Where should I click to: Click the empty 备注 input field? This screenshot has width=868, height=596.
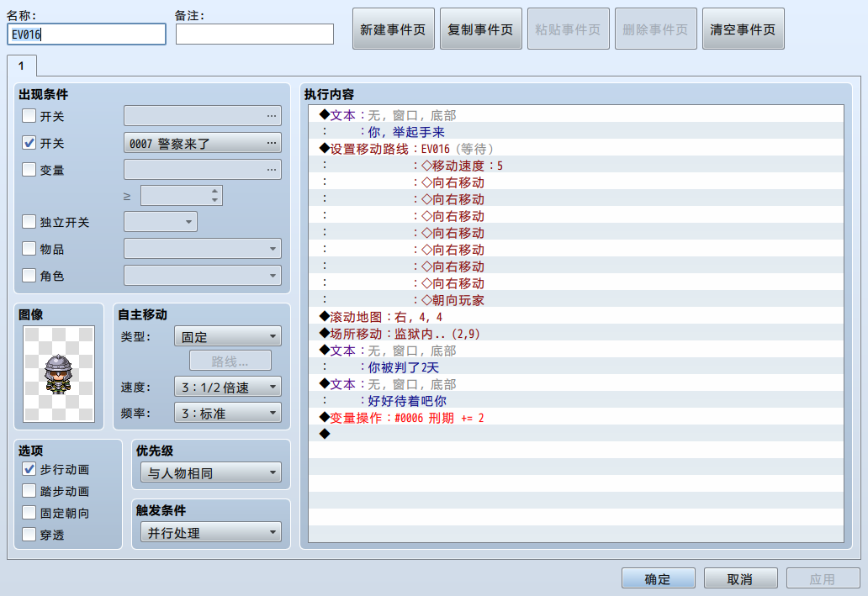point(255,34)
